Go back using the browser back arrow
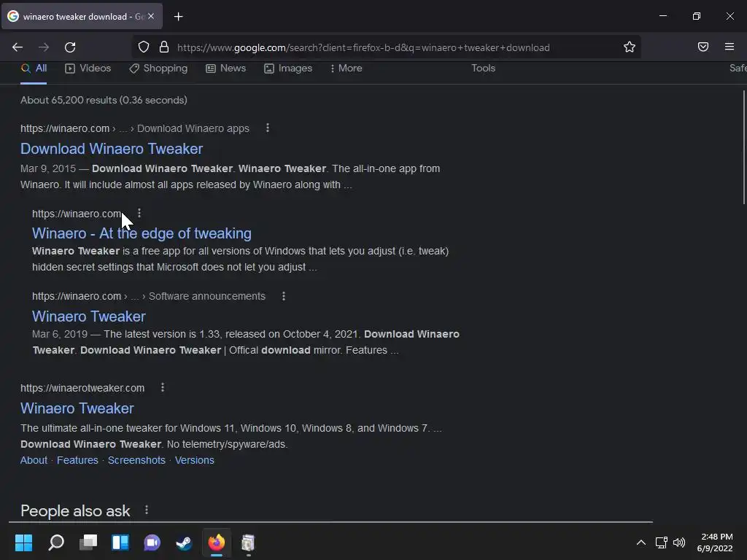Screen dimensions: 747x560 click(18, 47)
